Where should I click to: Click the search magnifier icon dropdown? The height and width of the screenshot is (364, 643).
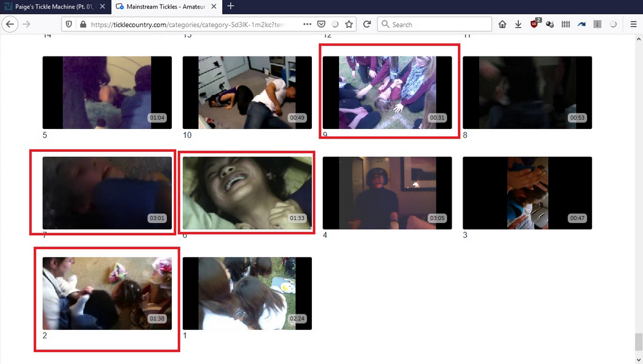coord(385,25)
